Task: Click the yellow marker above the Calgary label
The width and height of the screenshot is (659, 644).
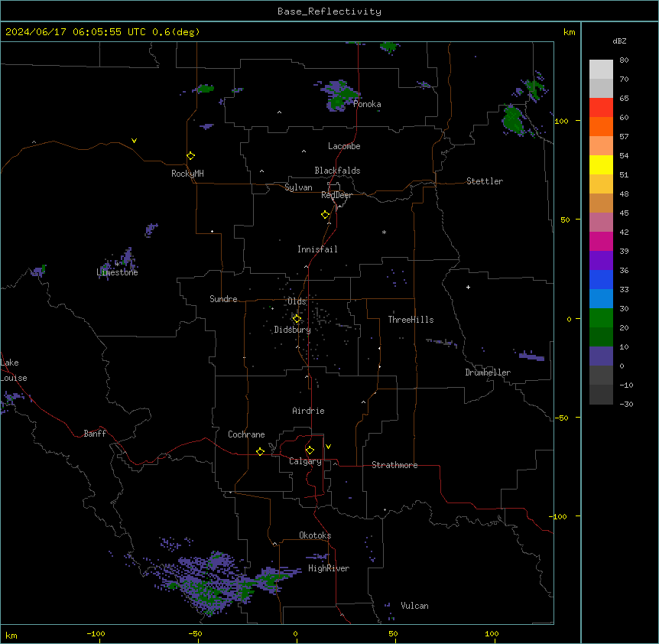Action: 310,450
